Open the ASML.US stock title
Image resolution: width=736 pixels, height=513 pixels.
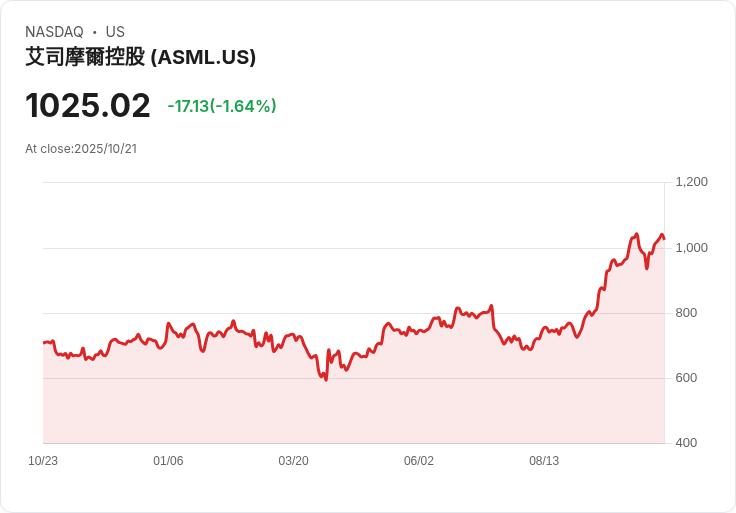click(x=141, y=58)
